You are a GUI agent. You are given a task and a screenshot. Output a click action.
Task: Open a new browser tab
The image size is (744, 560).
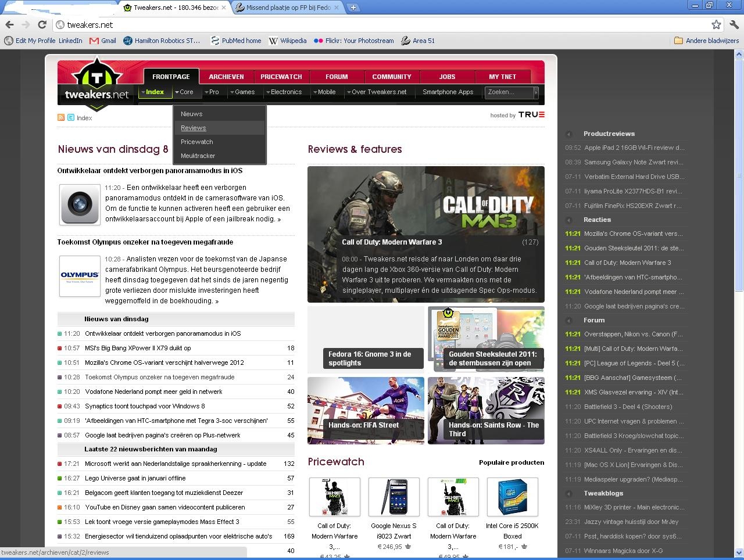[353, 8]
